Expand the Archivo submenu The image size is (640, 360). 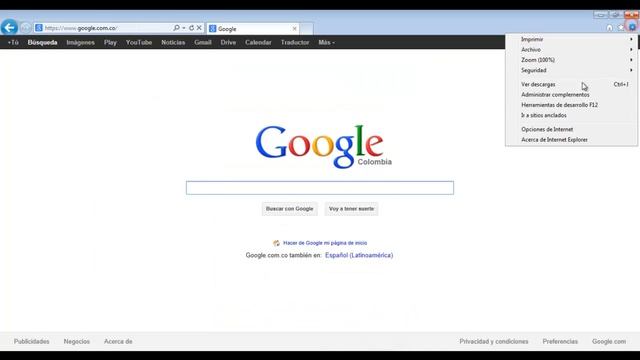coord(571,49)
